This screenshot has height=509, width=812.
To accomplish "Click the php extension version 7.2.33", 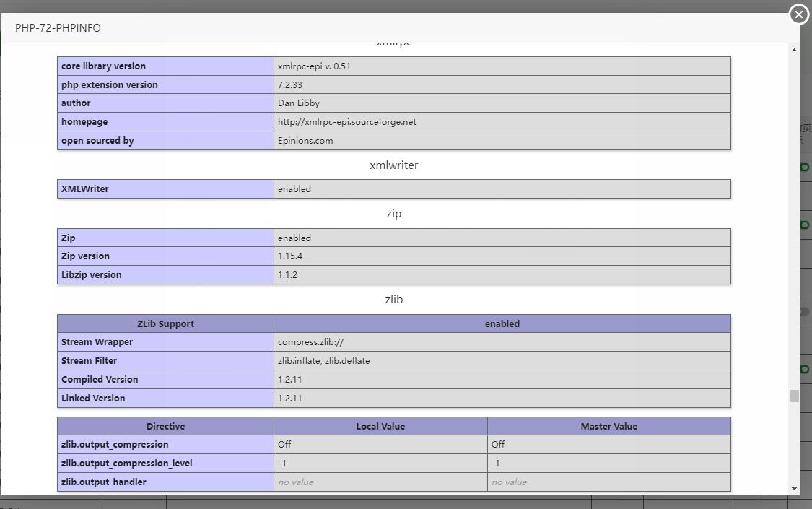I will [x=289, y=85].
